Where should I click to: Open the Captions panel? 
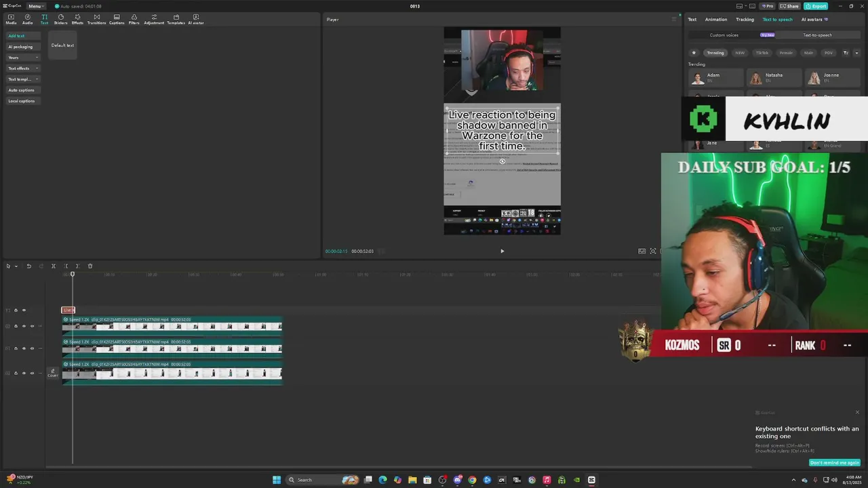tap(117, 19)
